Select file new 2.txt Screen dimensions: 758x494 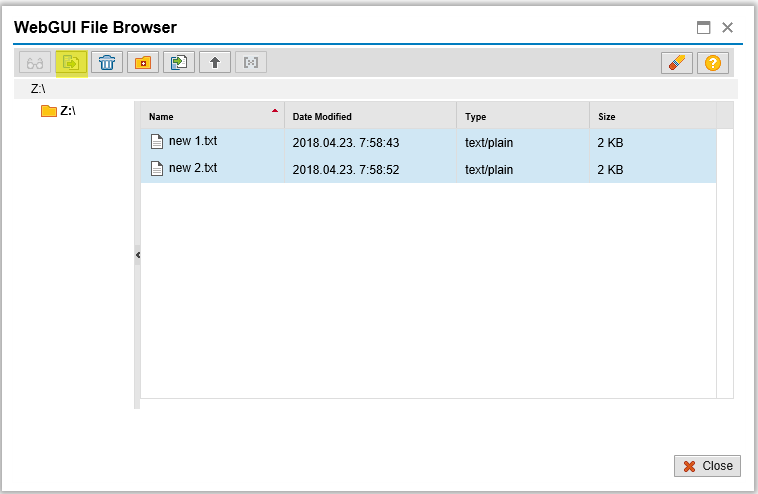pyautogui.click(x=428, y=169)
